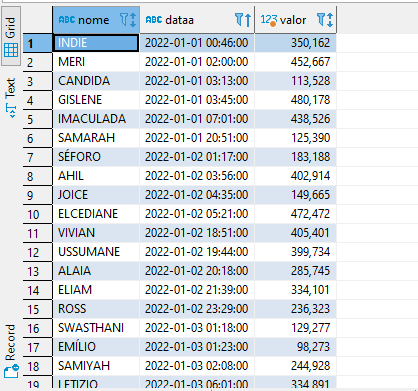418x391 pixels.
Task: Select date cell 2022-01-01 20:51:00
Action: tap(197, 138)
